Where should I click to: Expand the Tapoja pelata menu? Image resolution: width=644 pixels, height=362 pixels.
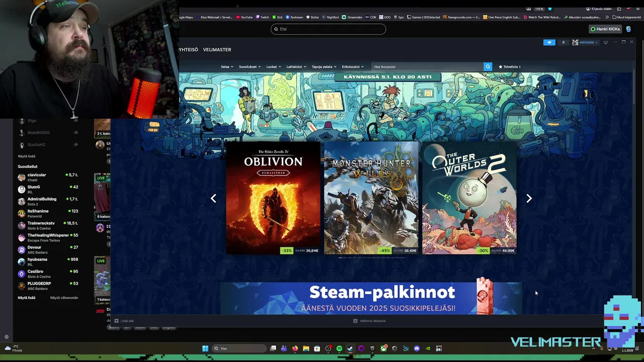324,66
